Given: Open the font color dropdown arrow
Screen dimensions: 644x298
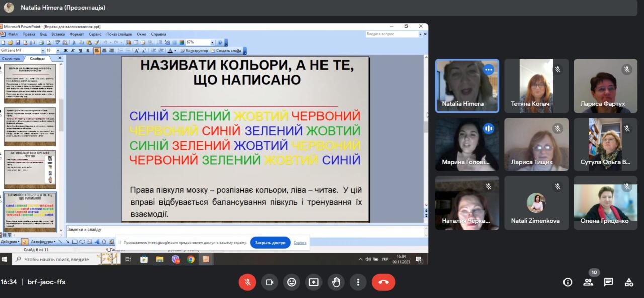Looking at the screenshot, I should [x=175, y=51].
